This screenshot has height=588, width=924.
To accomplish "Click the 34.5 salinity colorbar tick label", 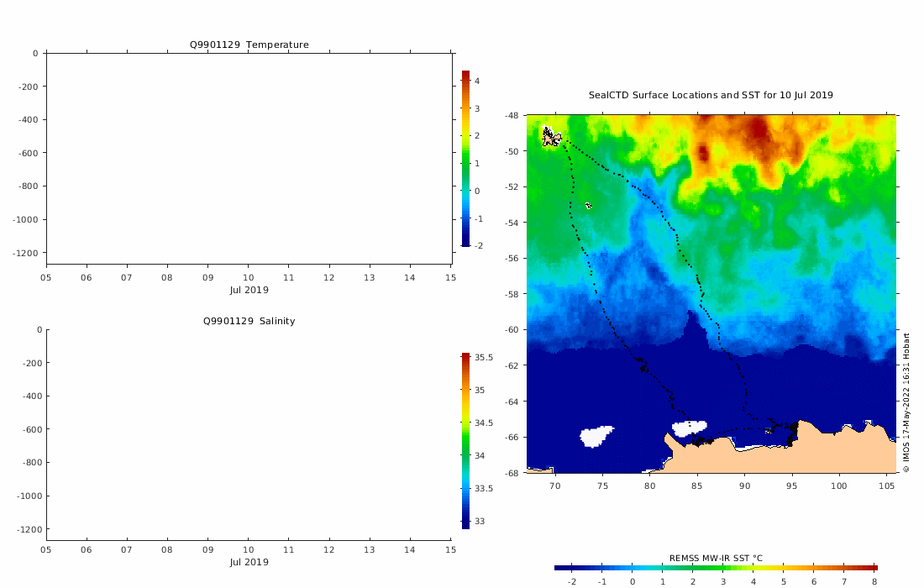I will [484, 423].
